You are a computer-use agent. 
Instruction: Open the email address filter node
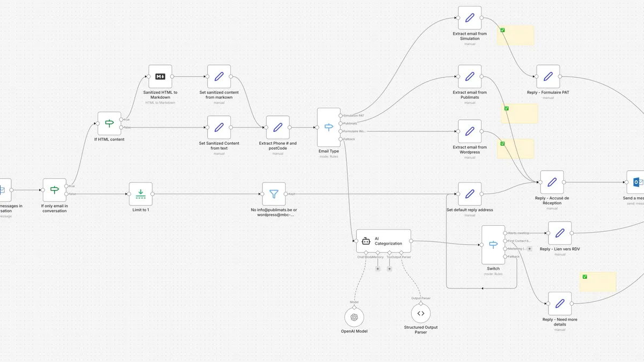[x=274, y=194]
